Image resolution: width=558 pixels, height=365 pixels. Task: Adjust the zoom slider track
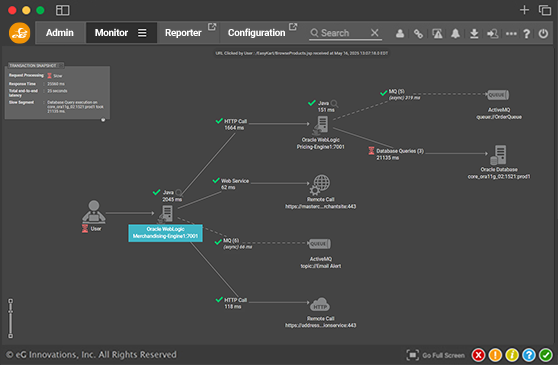11,318
